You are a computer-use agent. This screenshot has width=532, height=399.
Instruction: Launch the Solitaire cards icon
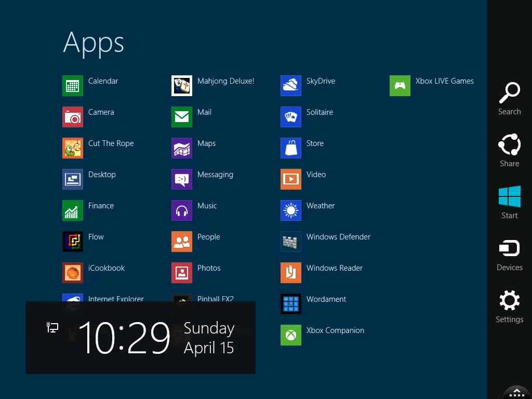[291, 117]
